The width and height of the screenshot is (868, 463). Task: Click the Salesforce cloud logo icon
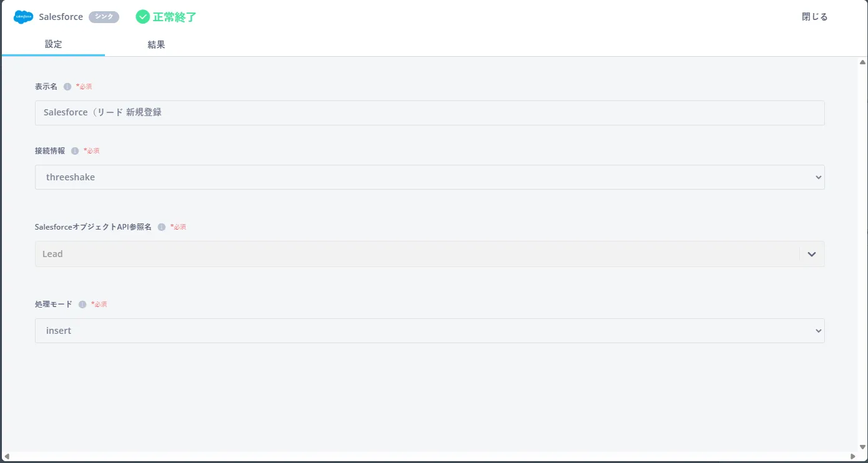click(x=23, y=17)
